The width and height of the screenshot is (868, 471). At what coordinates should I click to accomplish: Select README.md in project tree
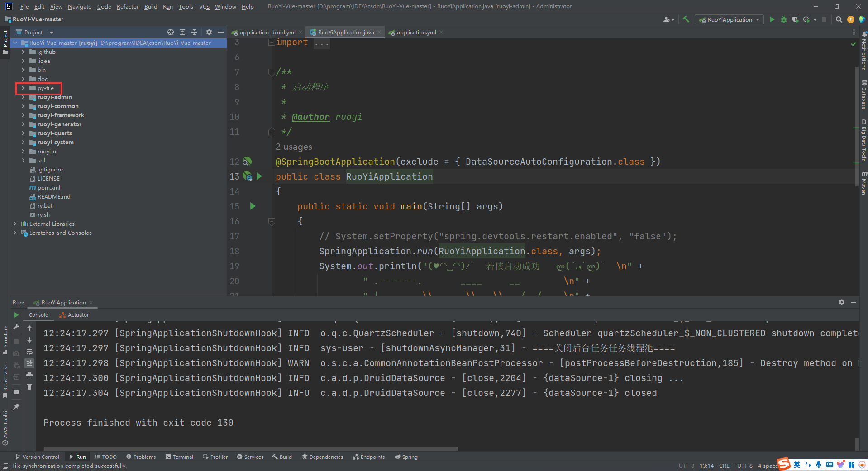54,197
